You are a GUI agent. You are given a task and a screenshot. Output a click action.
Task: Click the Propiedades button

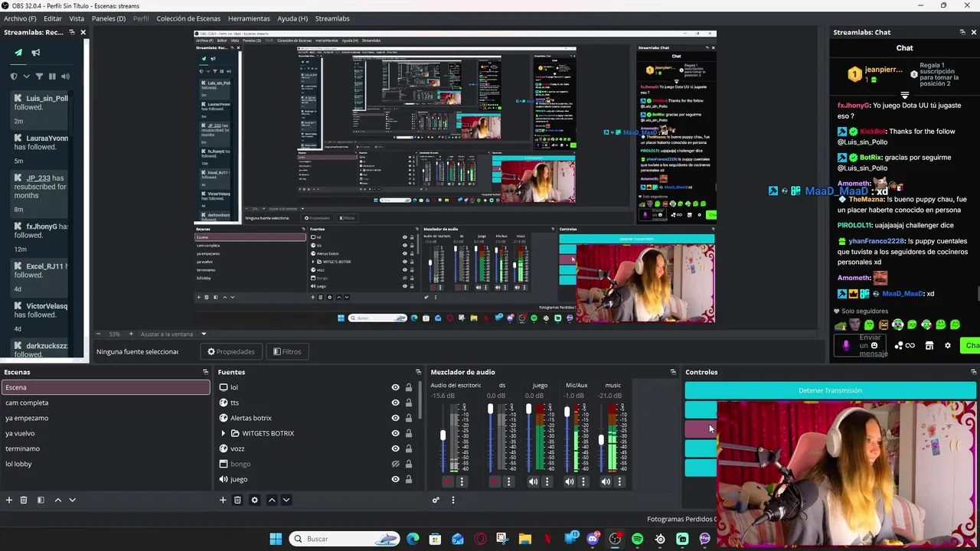231,351
